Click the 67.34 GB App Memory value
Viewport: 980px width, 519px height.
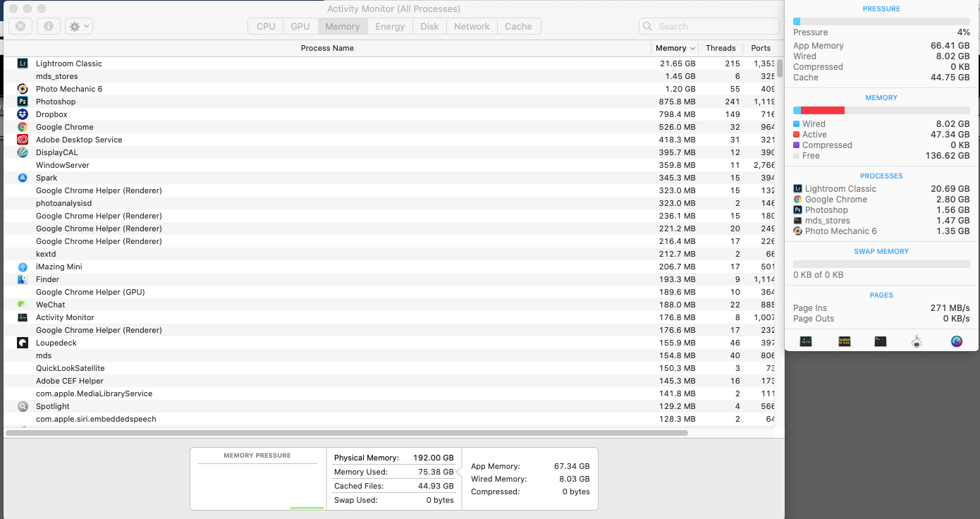pyautogui.click(x=572, y=466)
